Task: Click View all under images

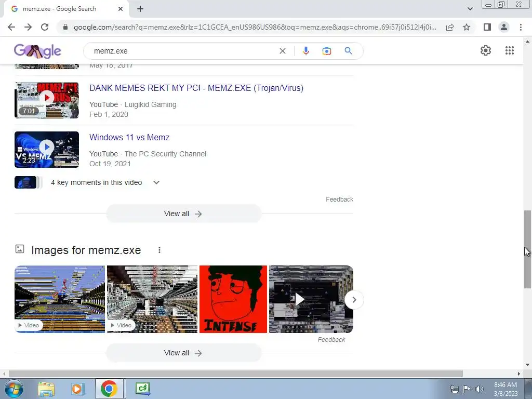Action: tap(183, 353)
